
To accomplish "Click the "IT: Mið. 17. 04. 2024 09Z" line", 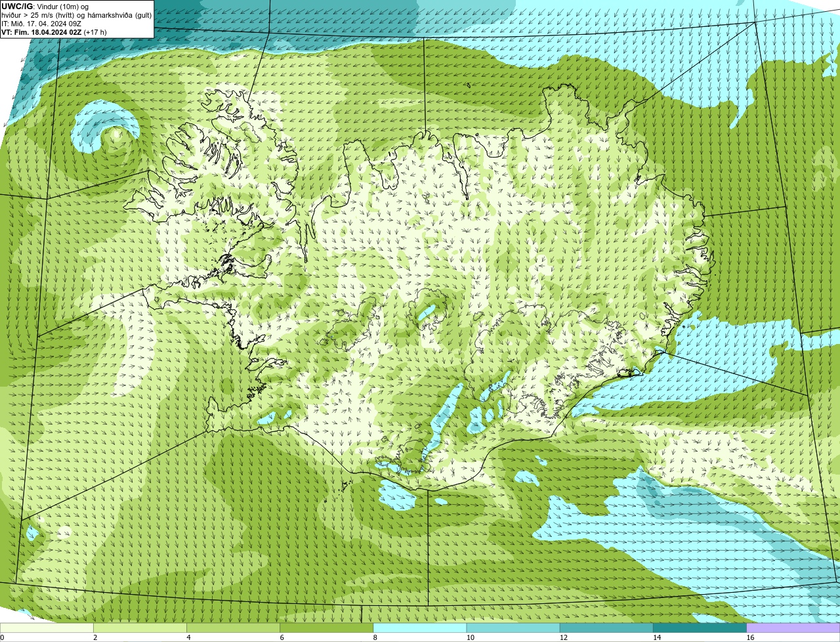I will tap(41, 23).
